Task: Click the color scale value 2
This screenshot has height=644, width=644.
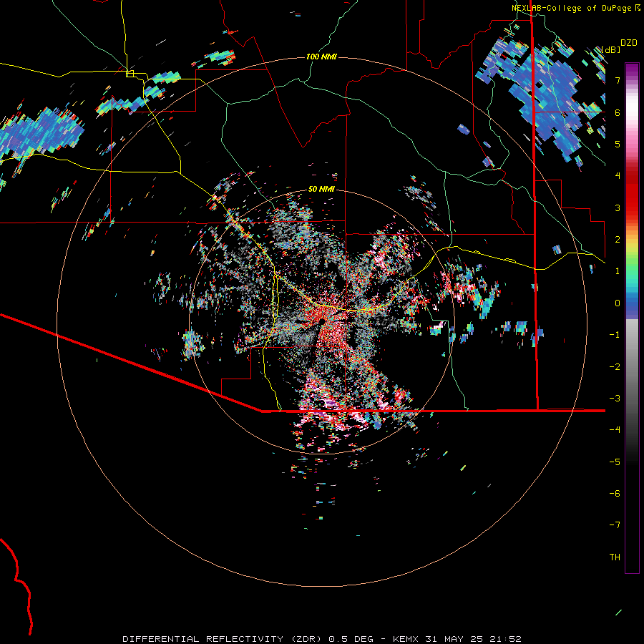Action: [x=618, y=240]
